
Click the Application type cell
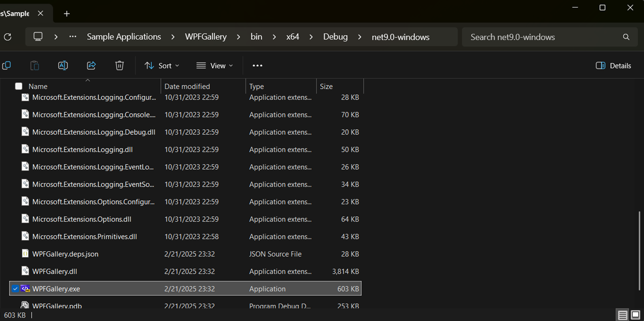[267, 289]
